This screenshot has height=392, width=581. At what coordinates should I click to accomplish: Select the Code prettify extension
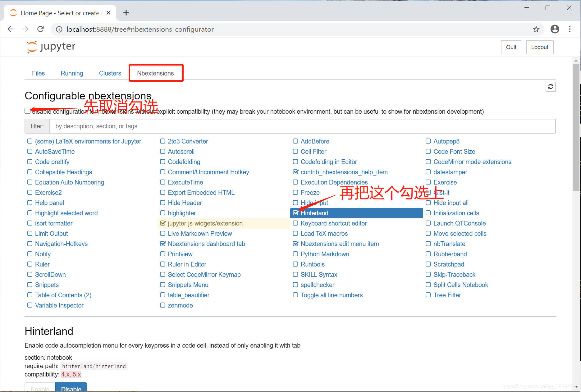[52, 162]
